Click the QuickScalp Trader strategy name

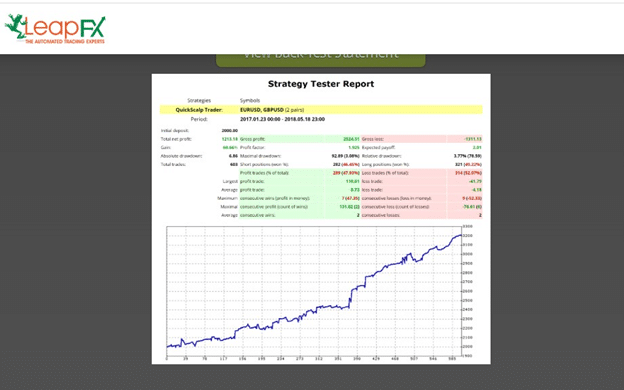199,110
